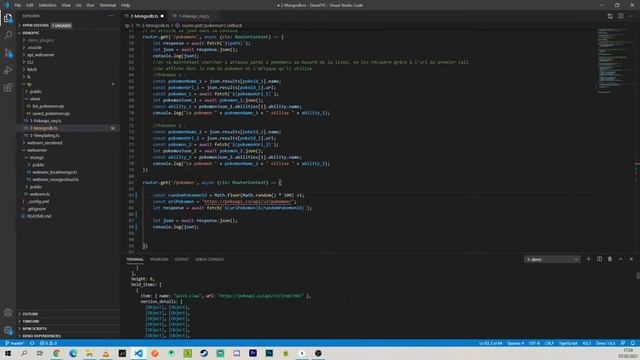Open Windows taskbar search
Image resolution: width=640 pixels, height=360 pixels.
pos(24,353)
